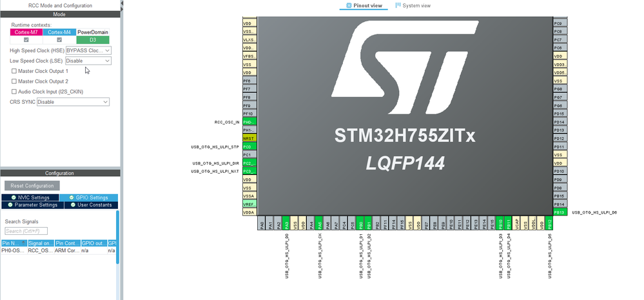Click the PE7 pin
644x300 pixels.
pyautogui.click(x=426, y=223)
